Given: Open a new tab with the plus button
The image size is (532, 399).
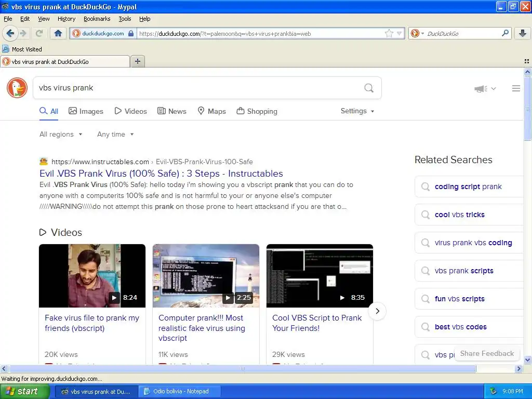Looking at the screenshot, I should tap(138, 61).
